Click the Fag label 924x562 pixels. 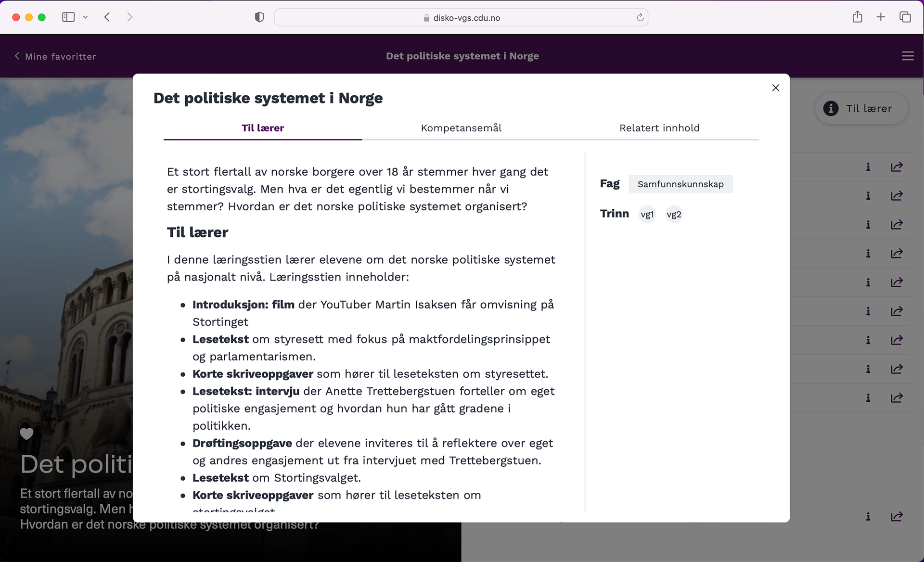tap(610, 184)
